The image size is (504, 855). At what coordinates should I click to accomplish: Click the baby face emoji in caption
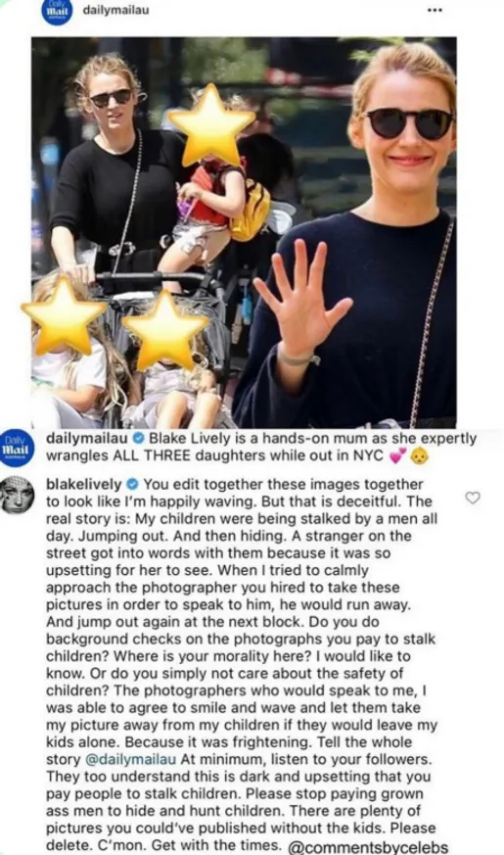pyautogui.click(x=419, y=455)
